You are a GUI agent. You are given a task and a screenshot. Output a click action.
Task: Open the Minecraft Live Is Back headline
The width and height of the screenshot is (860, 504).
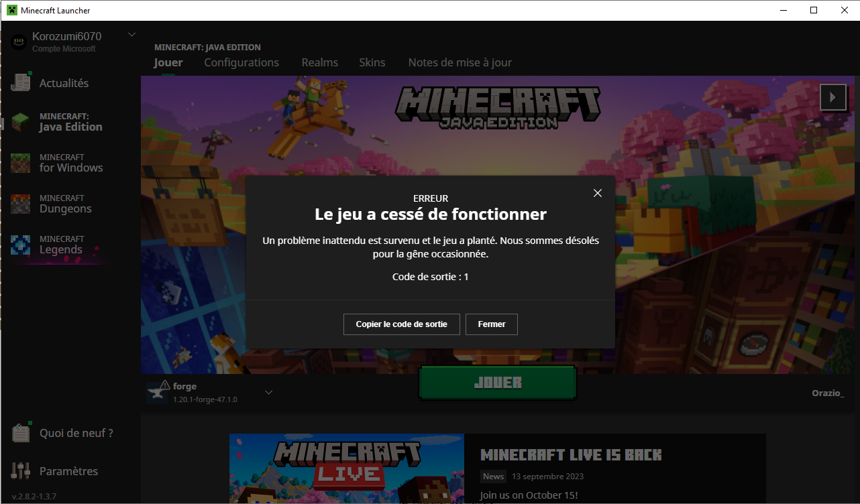pyautogui.click(x=572, y=455)
